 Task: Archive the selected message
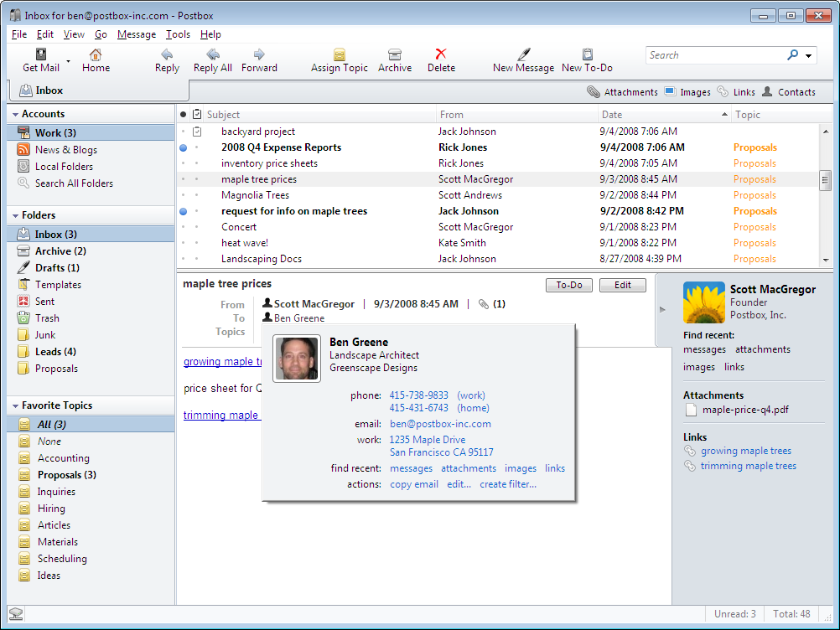pos(394,54)
